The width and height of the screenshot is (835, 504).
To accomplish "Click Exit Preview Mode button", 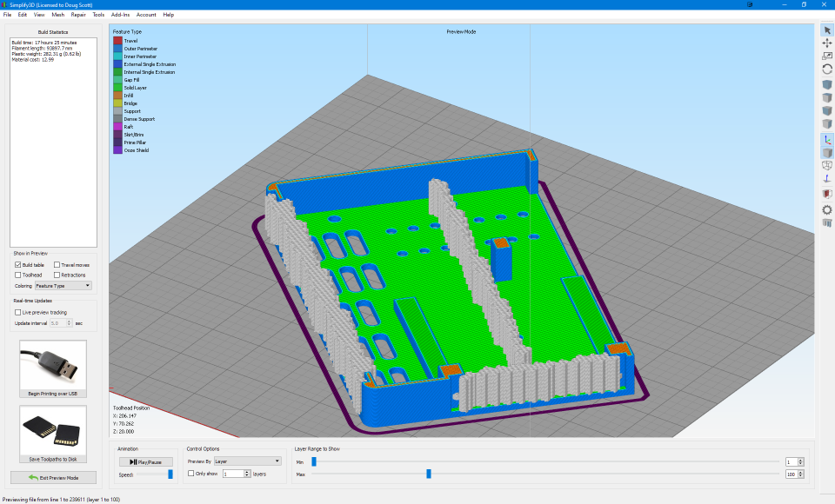I will point(53,478).
